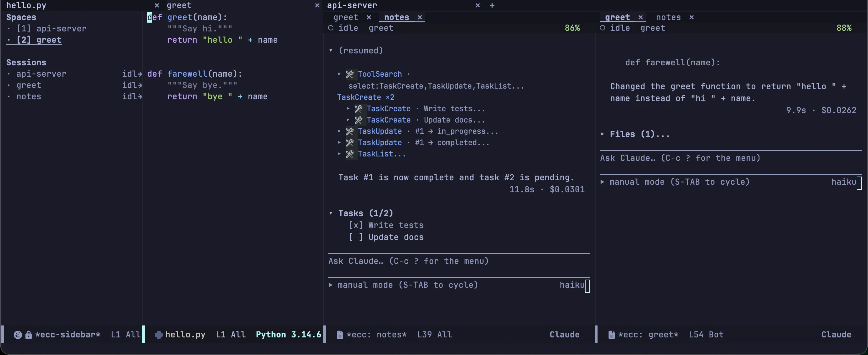
Task: Collapse the Tasks (1/2) section
Action: 331,213
